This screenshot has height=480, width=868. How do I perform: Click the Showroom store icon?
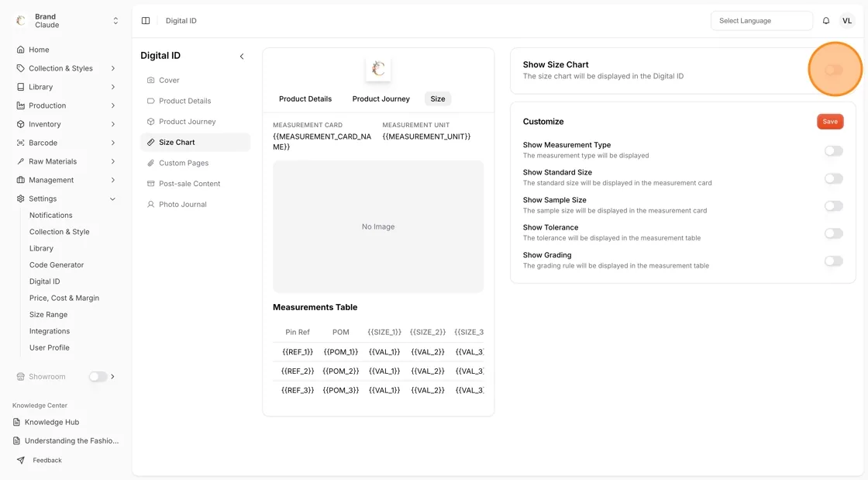20,376
